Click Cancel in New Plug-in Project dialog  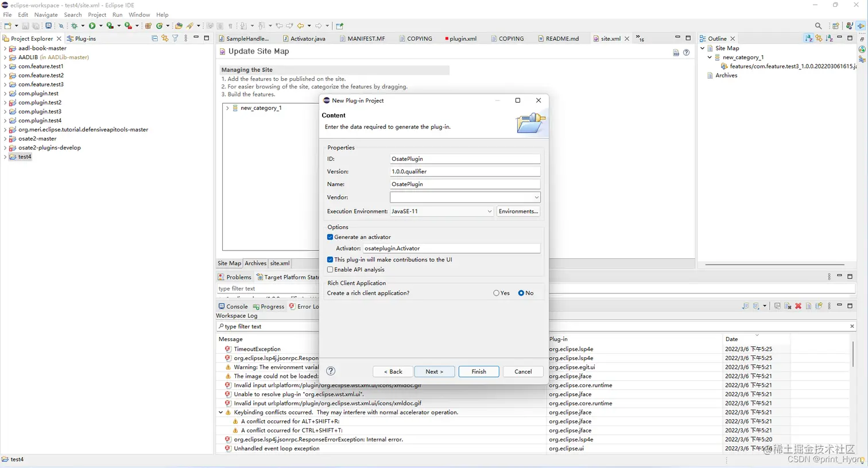click(x=523, y=372)
